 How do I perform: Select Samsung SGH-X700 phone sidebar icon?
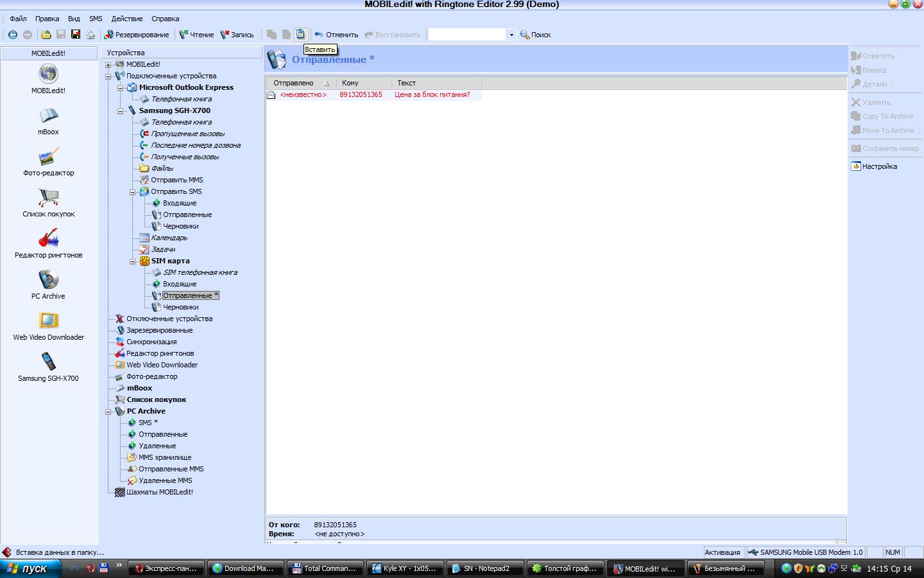[x=48, y=367]
